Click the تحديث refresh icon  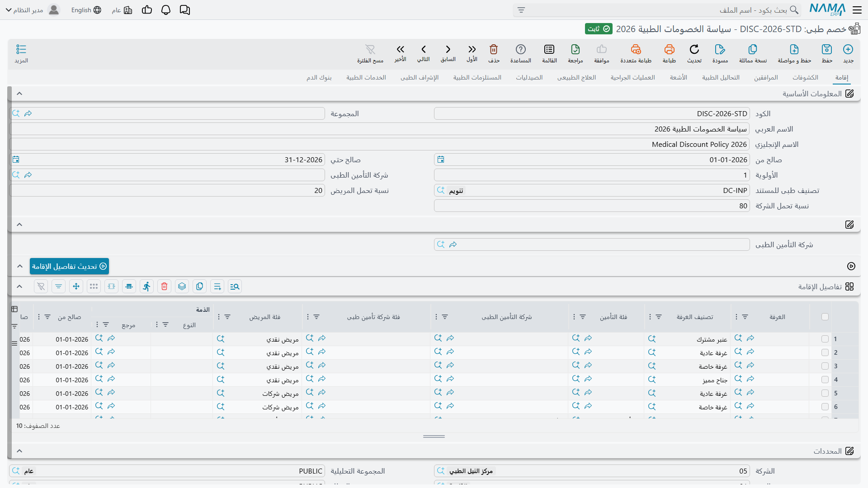(x=694, y=49)
